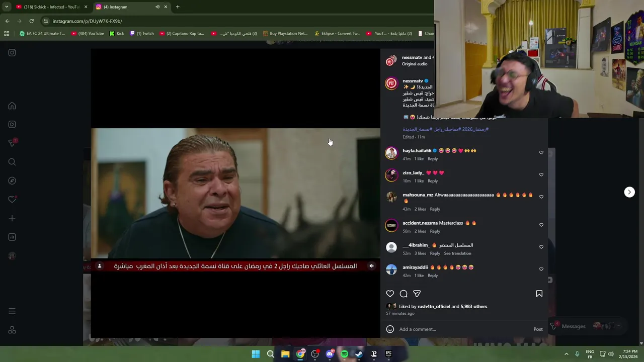Open rush4tn_officiel profile from likes
The image size is (644, 362).
tap(434, 307)
